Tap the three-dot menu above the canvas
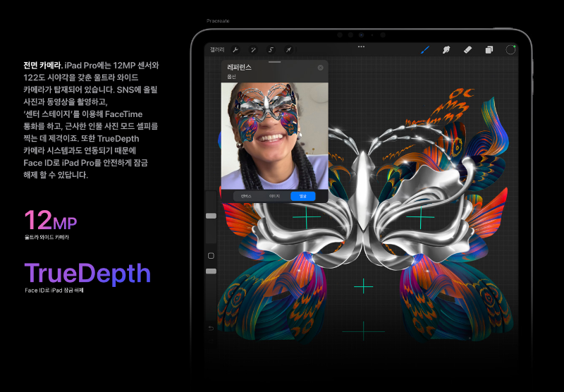This screenshot has width=564, height=392. point(361,47)
